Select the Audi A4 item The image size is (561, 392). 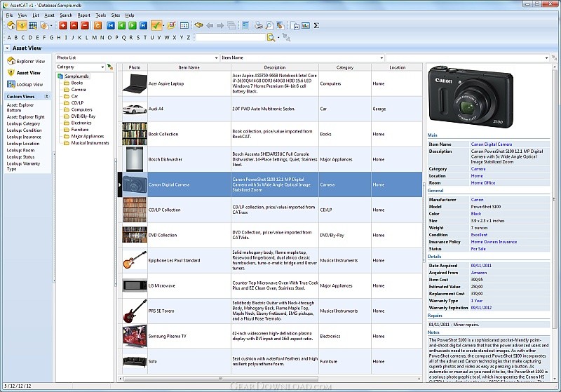(156, 109)
